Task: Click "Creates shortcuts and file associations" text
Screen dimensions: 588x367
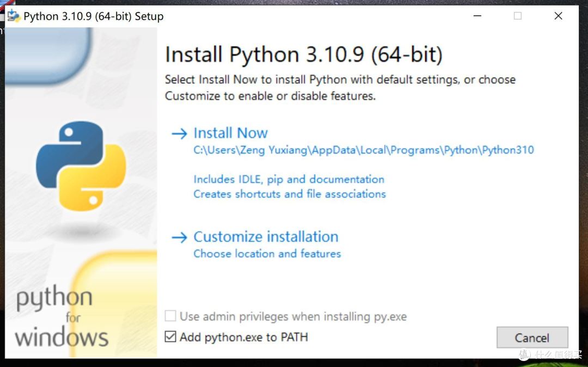Action: pyautogui.click(x=289, y=194)
